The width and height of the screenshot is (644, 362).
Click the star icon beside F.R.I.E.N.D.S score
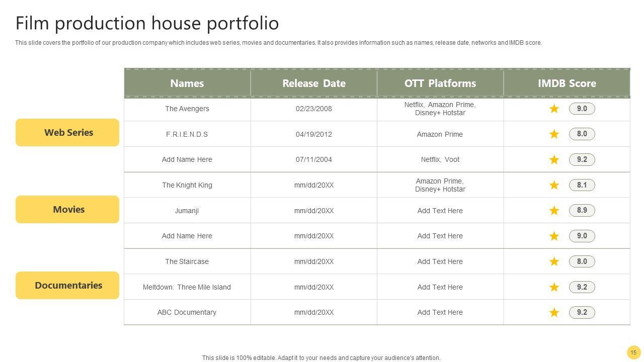(x=554, y=134)
